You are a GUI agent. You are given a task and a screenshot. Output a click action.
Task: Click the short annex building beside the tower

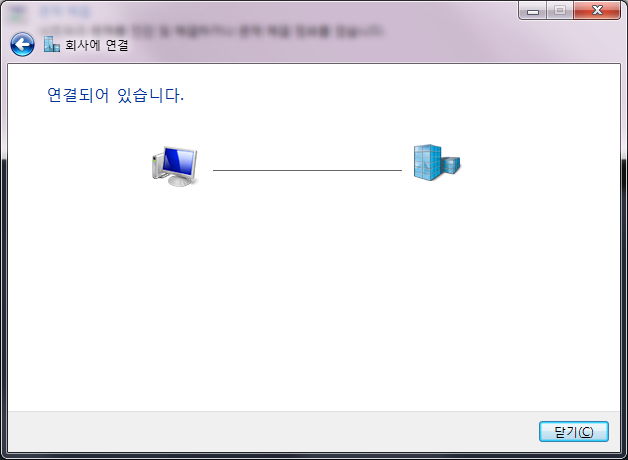[451, 165]
